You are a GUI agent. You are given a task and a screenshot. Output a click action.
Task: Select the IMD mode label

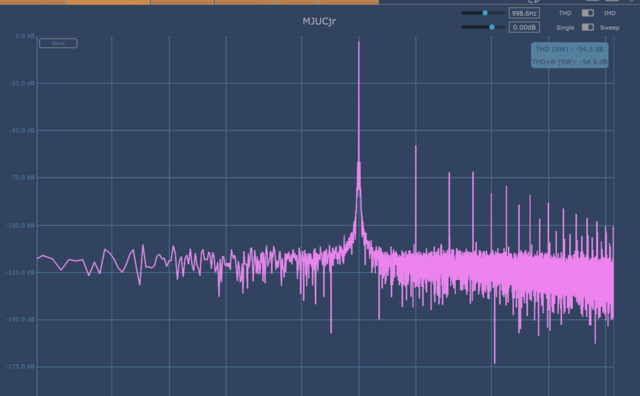point(609,13)
